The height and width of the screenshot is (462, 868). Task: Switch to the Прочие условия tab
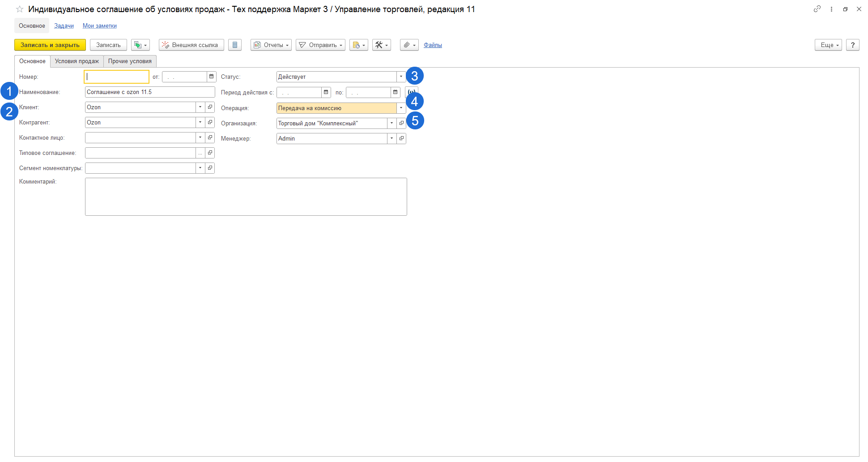click(130, 61)
